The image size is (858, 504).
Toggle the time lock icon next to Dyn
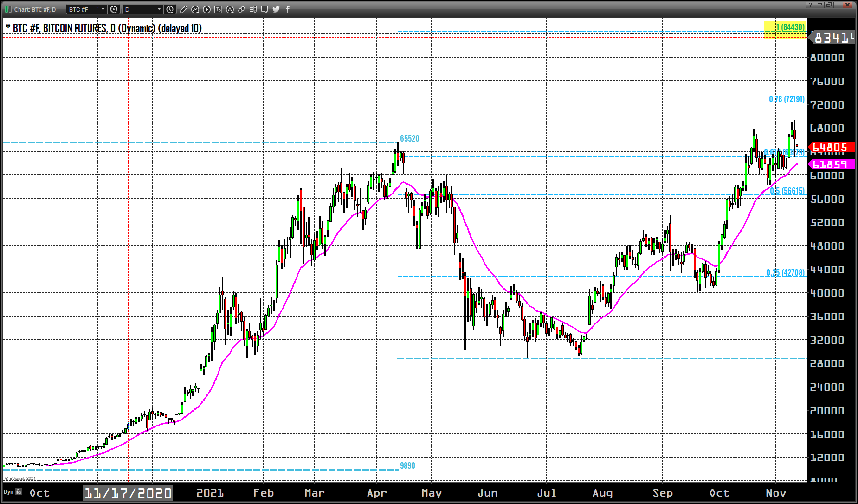point(19,491)
